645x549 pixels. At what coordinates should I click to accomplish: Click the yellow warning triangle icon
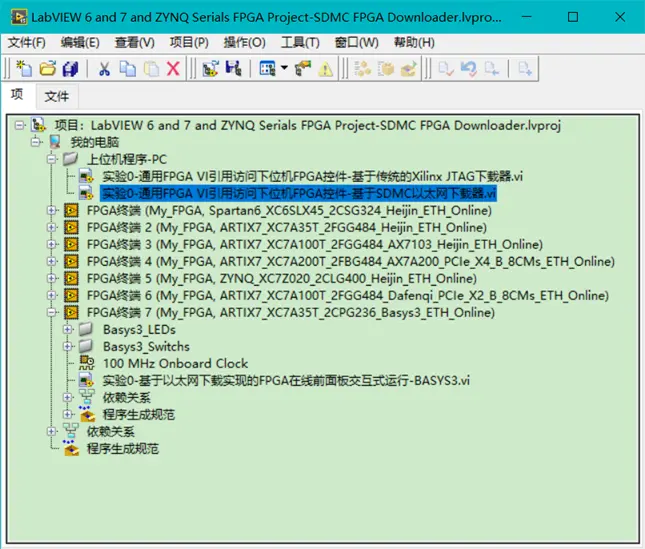point(325,69)
